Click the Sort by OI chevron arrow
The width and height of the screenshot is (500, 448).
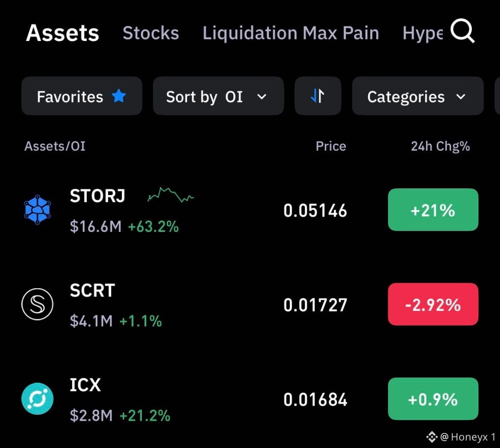click(x=262, y=97)
